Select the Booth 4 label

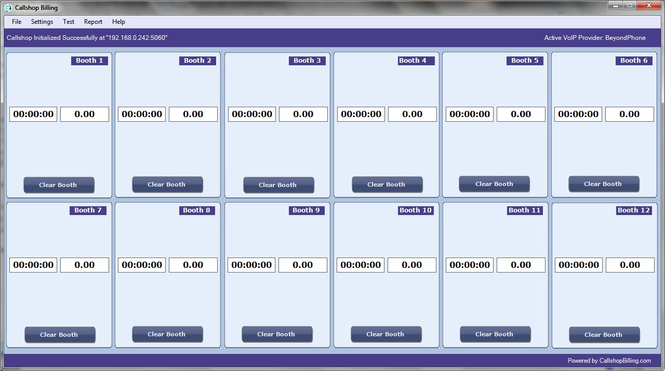[416, 61]
